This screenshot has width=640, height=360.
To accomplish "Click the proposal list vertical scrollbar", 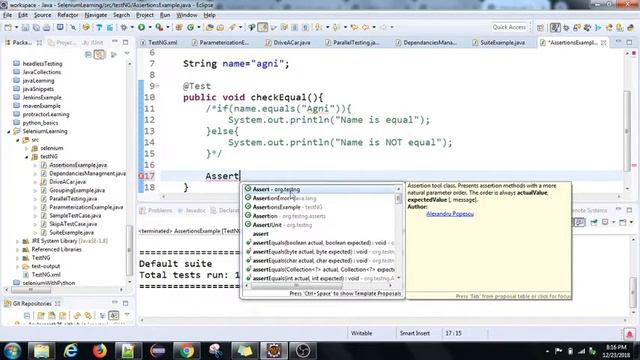I will (399, 199).
